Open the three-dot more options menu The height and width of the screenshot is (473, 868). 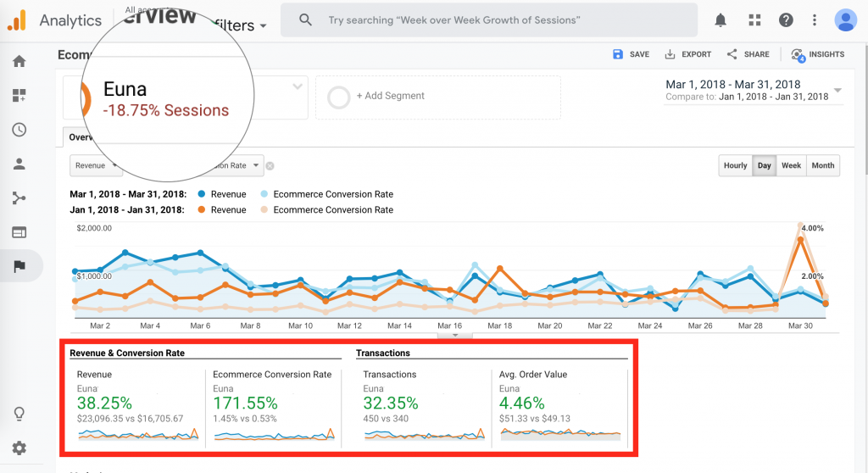click(x=815, y=20)
